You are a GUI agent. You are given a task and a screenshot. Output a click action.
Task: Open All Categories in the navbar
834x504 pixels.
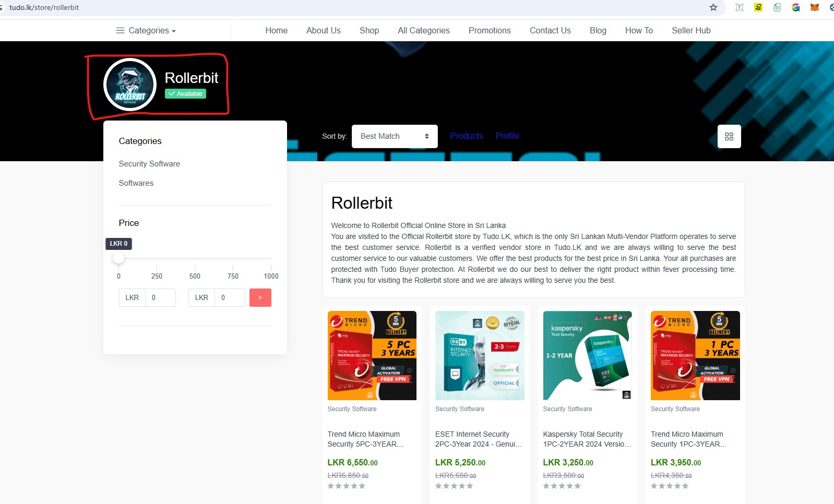(x=424, y=30)
